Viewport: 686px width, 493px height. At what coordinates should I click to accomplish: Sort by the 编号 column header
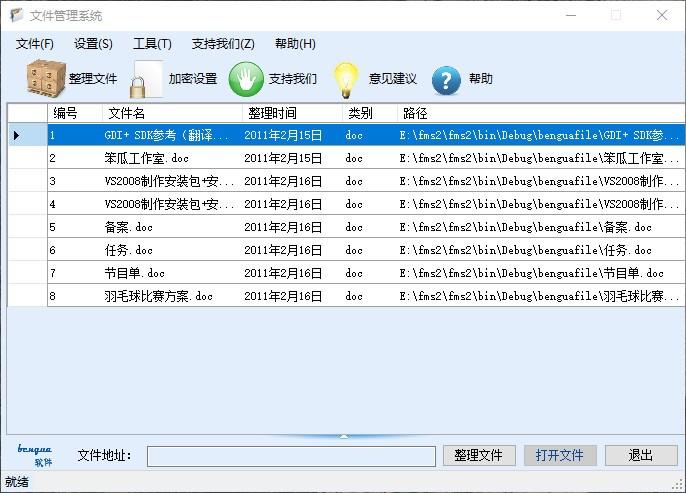(x=75, y=113)
